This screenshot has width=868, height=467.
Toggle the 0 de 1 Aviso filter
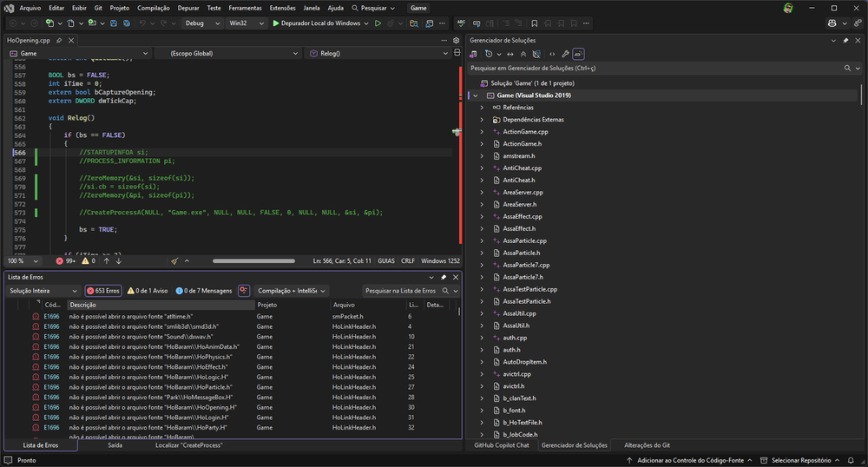147,291
